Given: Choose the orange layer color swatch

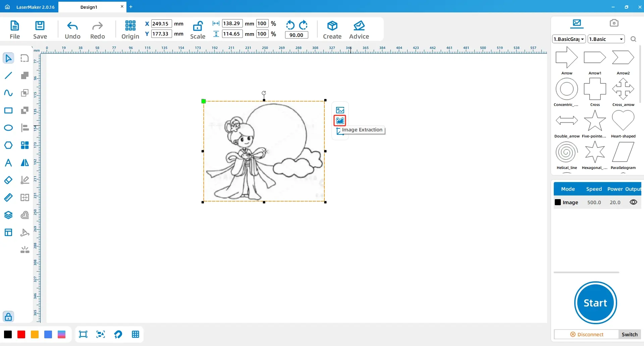Looking at the screenshot, I should point(35,334).
